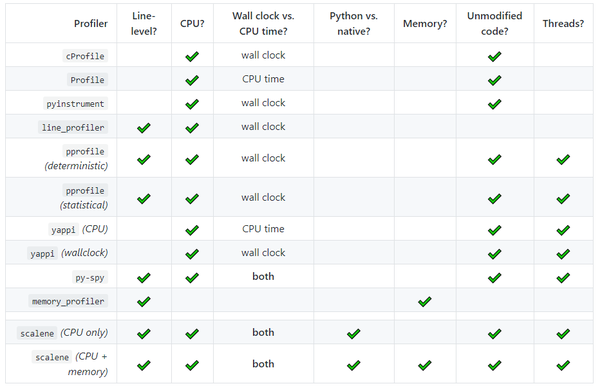Click the 'both' cell in py-spy row
Screen dimensions: 600x386
pos(263,276)
